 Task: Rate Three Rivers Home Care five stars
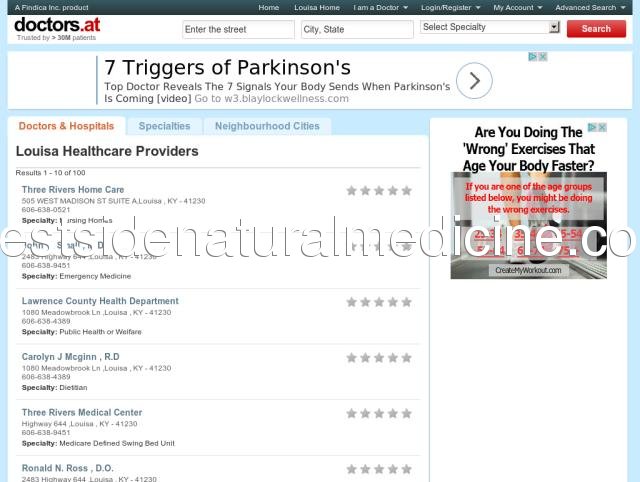(407, 191)
